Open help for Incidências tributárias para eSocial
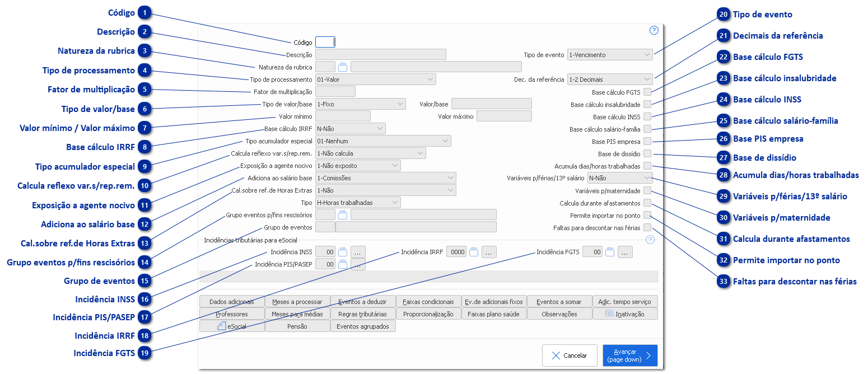This screenshot has width=868, height=374. click(650, 240)
